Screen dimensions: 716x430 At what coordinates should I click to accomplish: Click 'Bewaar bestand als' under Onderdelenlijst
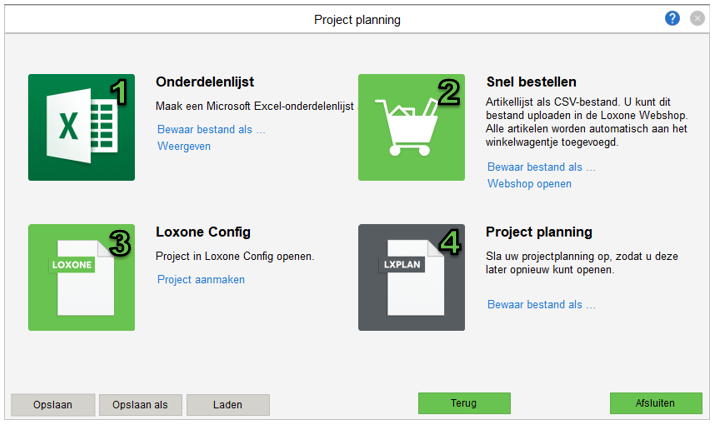211,129
